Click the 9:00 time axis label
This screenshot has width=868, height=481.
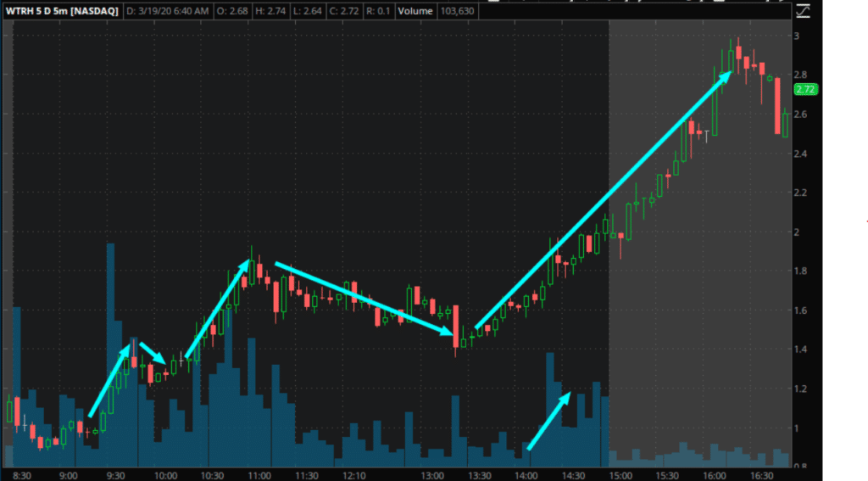click(69, 475)
